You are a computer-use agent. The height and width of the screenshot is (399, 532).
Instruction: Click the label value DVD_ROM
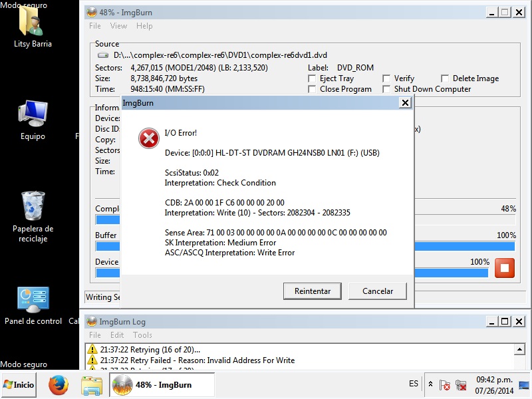[x=355, y=68]
